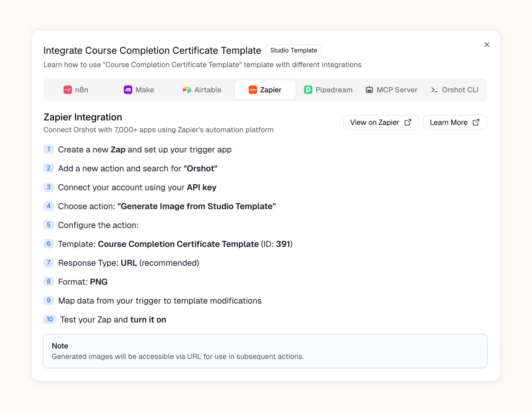The height and width of the screenshot is (412, 532).
Task: Click external link icon on View on Zapier
Action: tap(408, 122)
